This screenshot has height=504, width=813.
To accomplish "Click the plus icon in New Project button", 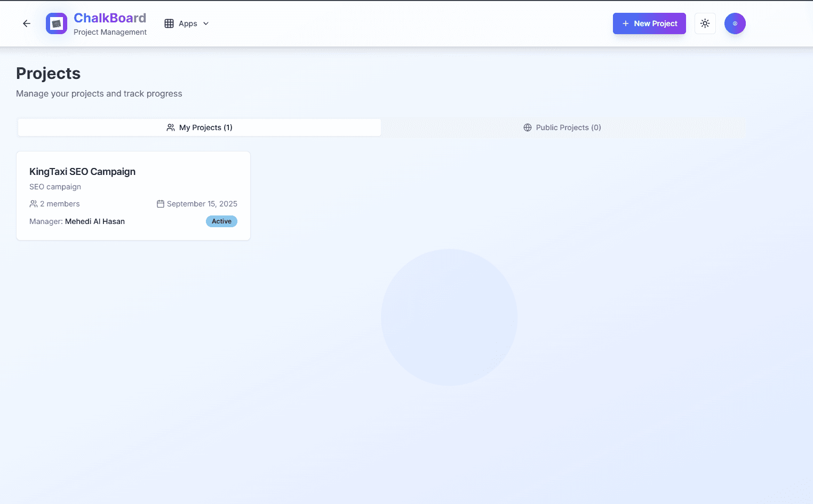I will (626, 23).
